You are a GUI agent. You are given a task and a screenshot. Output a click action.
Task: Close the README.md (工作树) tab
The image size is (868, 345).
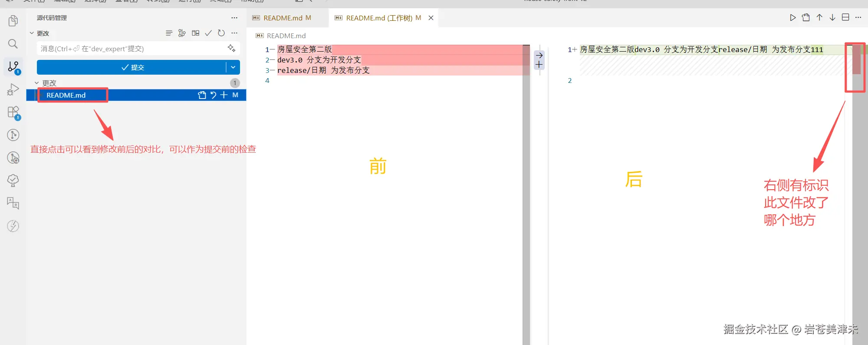click(431, 18)
